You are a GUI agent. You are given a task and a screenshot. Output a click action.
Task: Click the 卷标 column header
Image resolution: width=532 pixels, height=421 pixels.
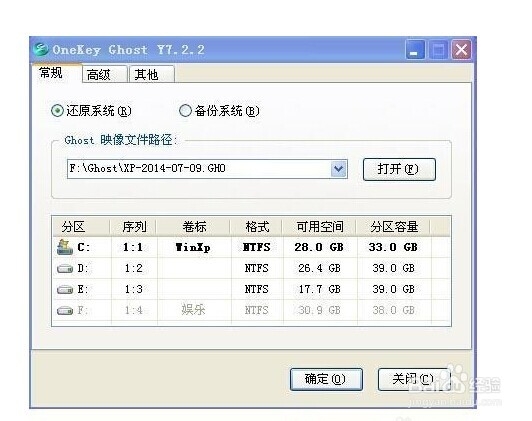point(194,227)
